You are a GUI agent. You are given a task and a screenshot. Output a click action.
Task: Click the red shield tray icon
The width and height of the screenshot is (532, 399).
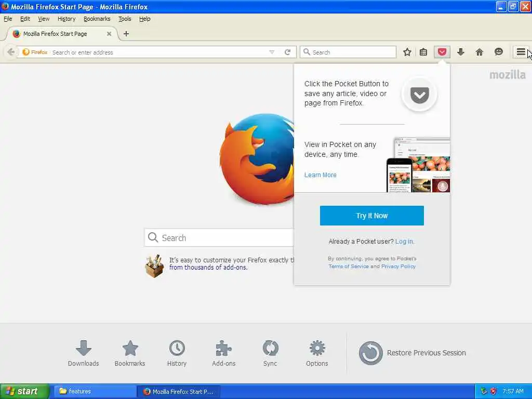(x=494, y=391)
